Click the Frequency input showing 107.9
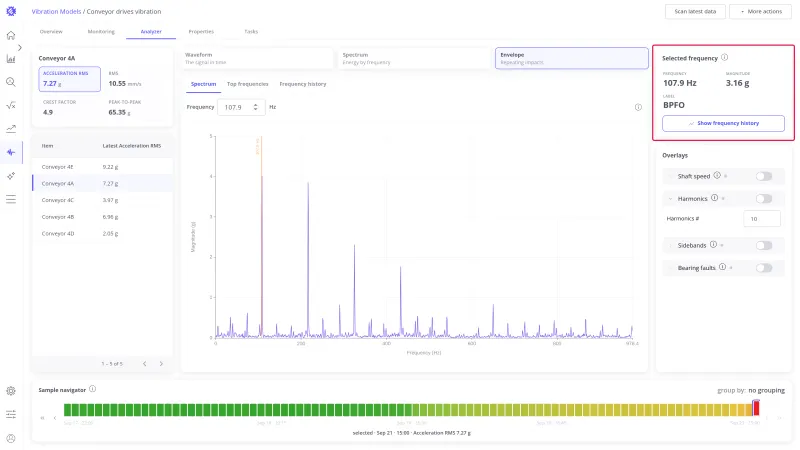Viewport: 800px width, 450px height. coord(241,107)
